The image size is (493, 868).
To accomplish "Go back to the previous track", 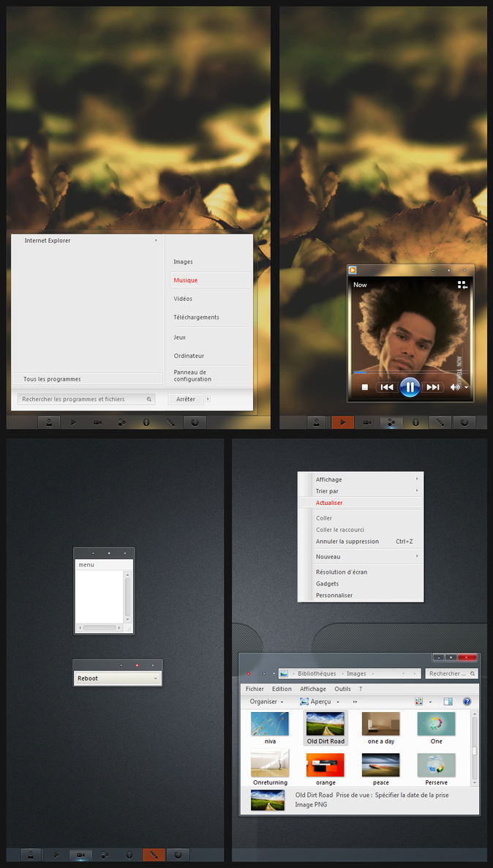I will pyautogui.click(x=387, y=387).
